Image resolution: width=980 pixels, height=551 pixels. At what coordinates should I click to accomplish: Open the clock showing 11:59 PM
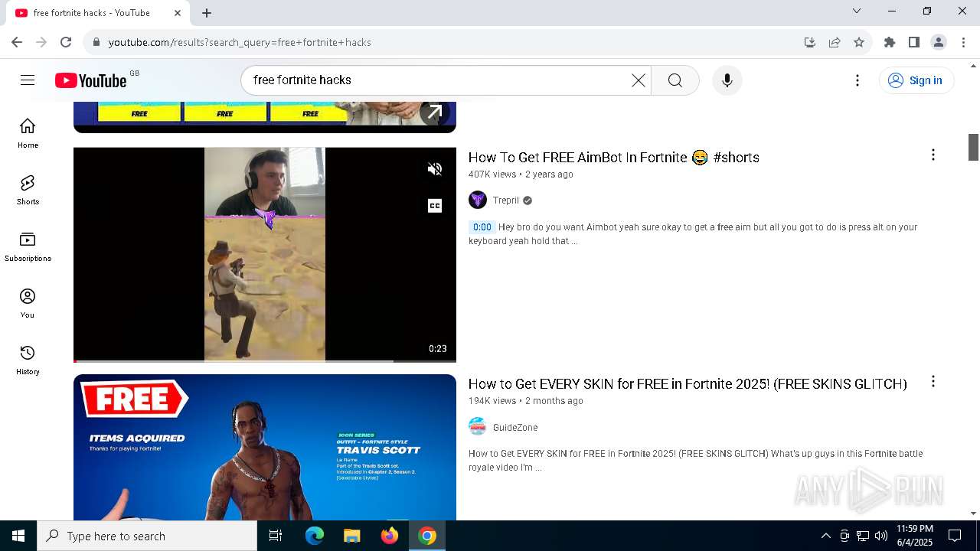tap(915, 536)
